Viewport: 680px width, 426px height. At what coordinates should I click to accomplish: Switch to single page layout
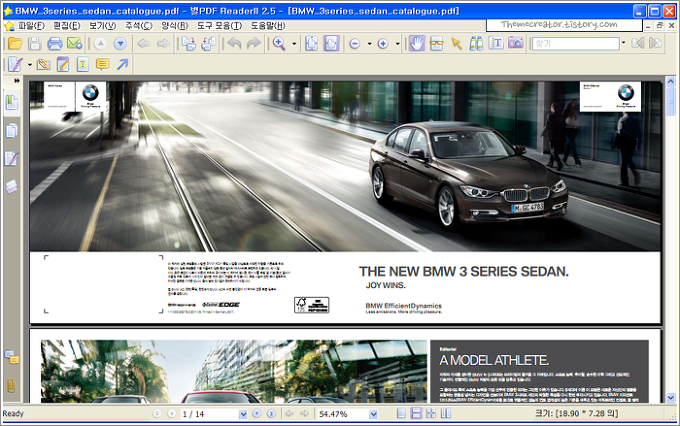point(402,414)
